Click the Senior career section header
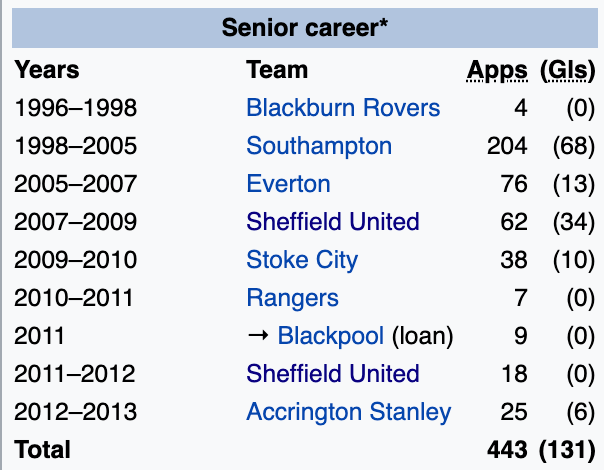Image resolution: width=604 pixels, height=470 pixels. pyautogui.click(x=305, y=27)
